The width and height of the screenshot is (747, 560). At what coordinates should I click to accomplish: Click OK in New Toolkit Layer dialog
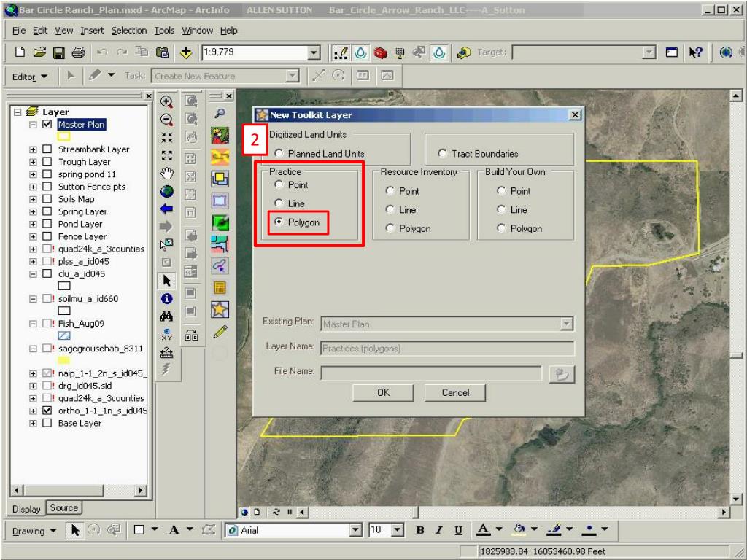(x=383, y=392)
